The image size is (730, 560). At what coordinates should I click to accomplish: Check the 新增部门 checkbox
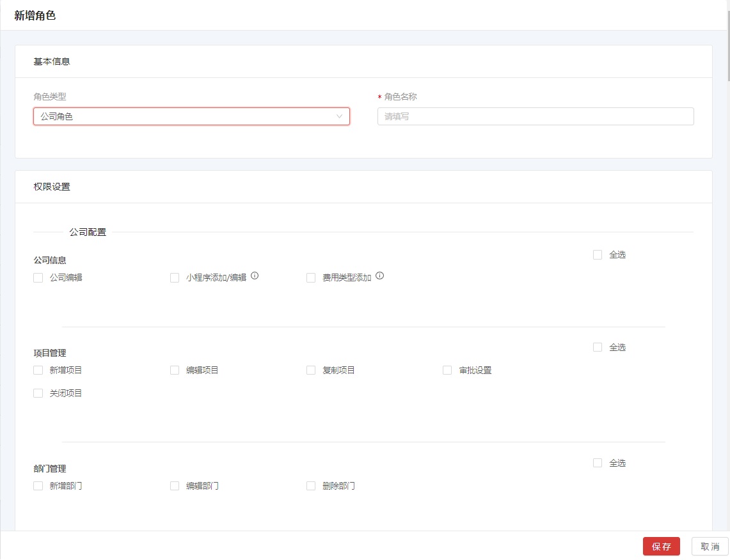point(38,486)
